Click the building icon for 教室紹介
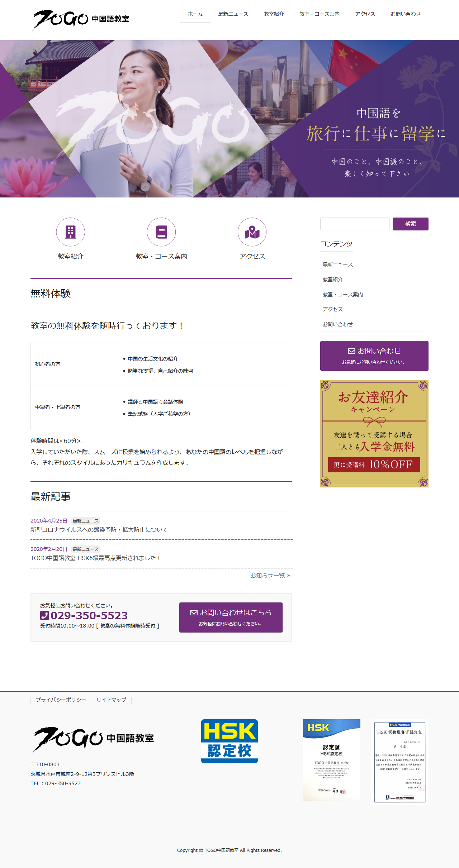 click(x=70, y=232)
